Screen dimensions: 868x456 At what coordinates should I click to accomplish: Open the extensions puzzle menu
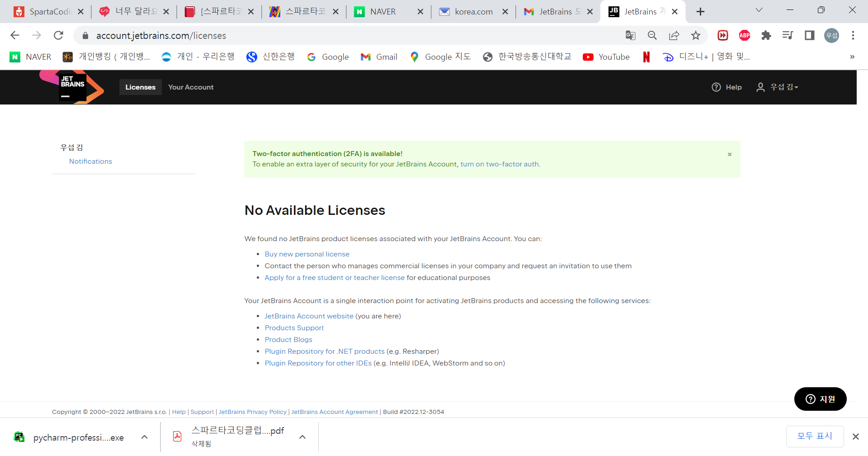pyautogui.click(x=766, y=35)
